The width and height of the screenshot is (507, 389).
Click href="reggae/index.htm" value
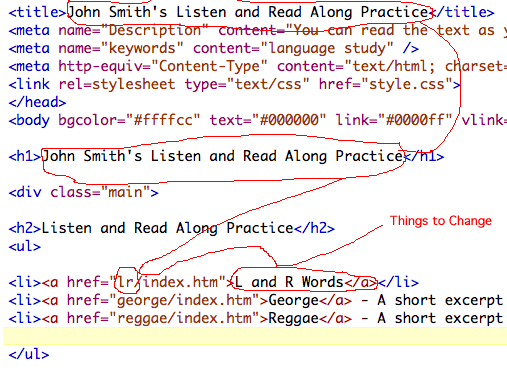163,319
